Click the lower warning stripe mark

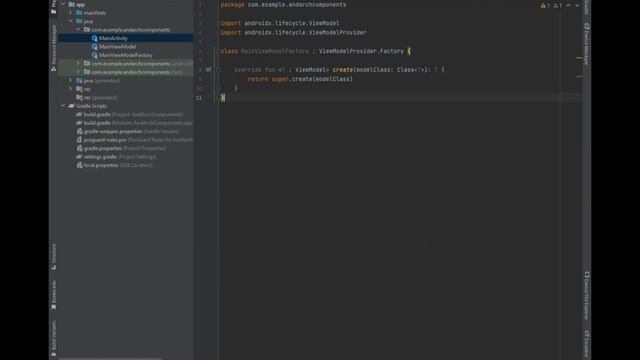coord(579,76)
